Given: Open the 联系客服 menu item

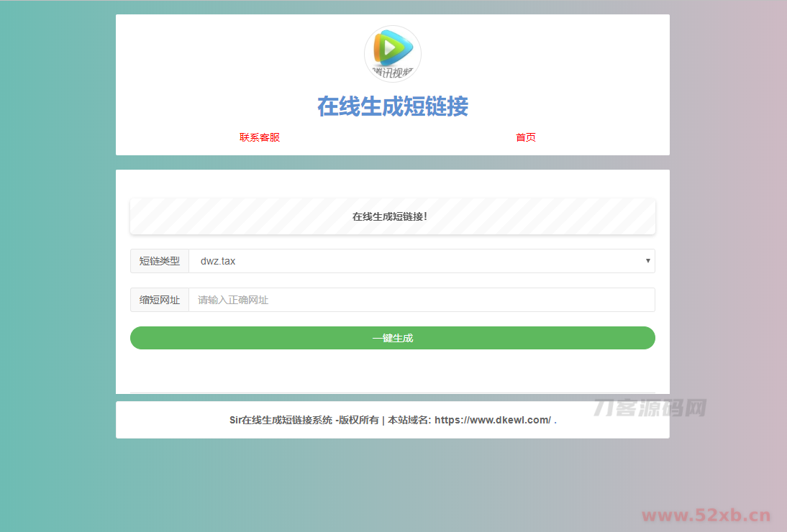Looking at the screenshot, I should coord(259,137).
